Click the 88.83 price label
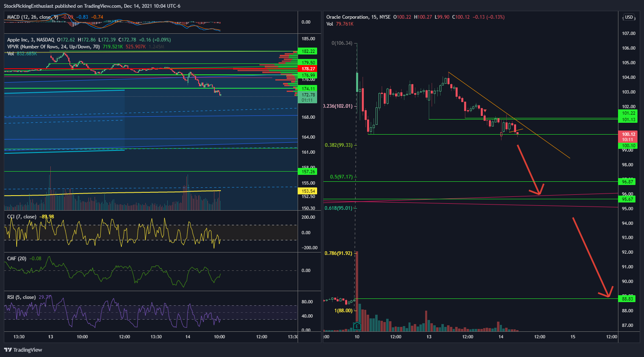The width and height of the screenshot is (644, 357). pyautogui.click(x=627, y=299)
